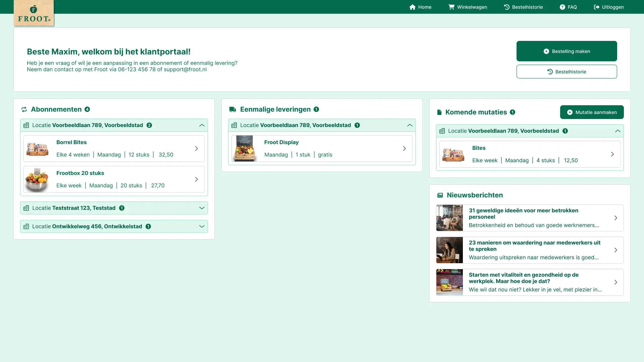Click the Borrel Bites product image
Viewport: 644px width, 362px height.
point(37,149)
